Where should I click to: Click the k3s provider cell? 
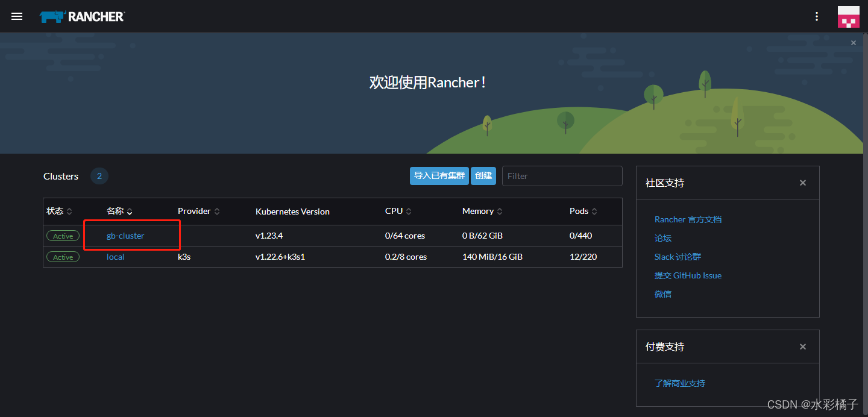(x=184, y=257)
